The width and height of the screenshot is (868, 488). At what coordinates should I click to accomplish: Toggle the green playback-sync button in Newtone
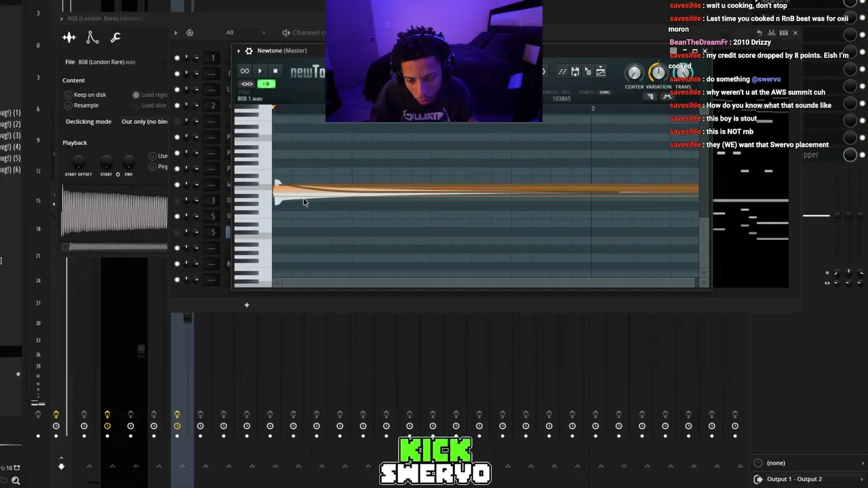tap(266, 84)
